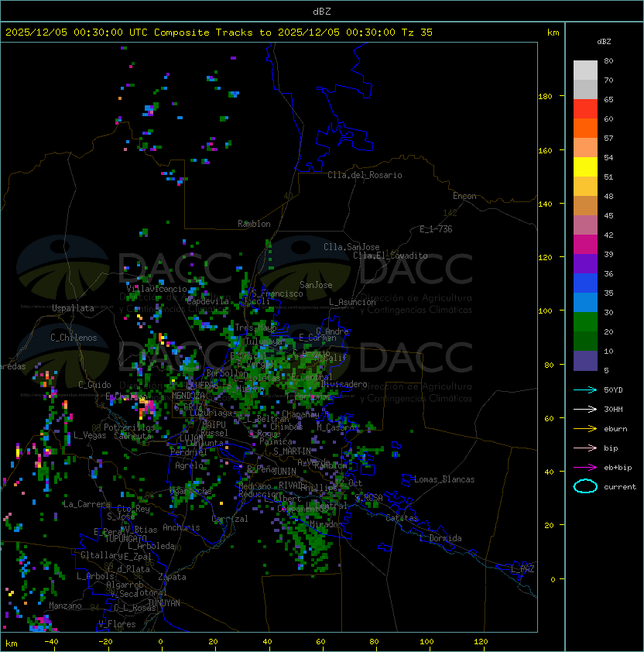Image resolution: width=644 pixels, height=652 pixels.
Task: Click the pink bip arrow icon
Action: click(585, 448)
